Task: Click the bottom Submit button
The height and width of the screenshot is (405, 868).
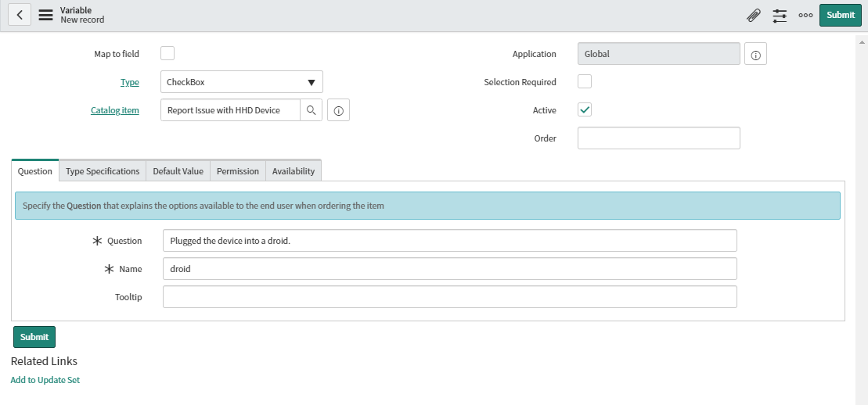Action: (34, 336)
